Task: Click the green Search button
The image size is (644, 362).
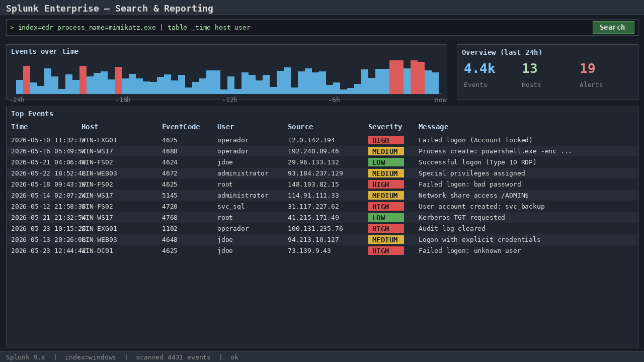Action: point(613,27)
